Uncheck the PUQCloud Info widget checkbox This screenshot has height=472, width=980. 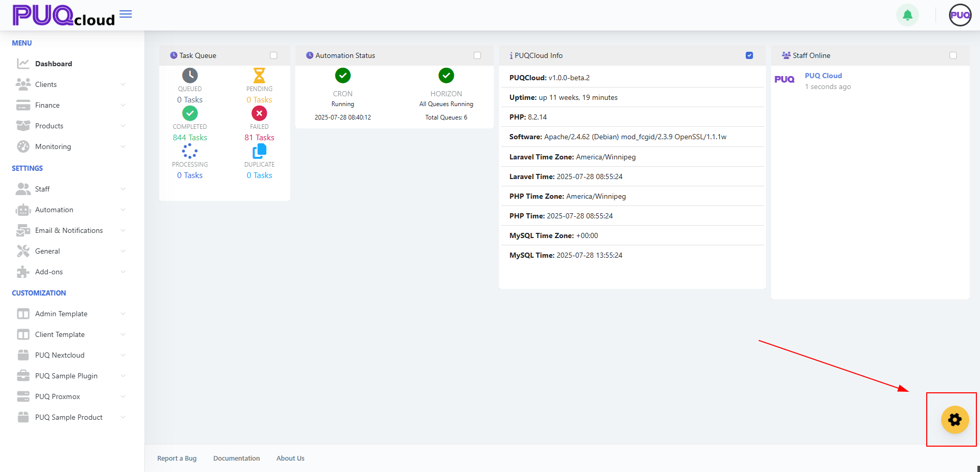[749, 55]
